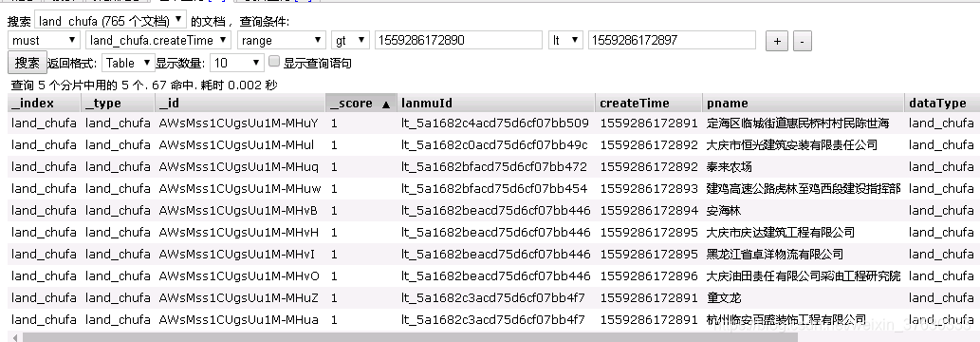Image resolution: width=980 pixels, height=342 pixels.
Task: Click createTime 1559286172896 cell
Action: 649,276
